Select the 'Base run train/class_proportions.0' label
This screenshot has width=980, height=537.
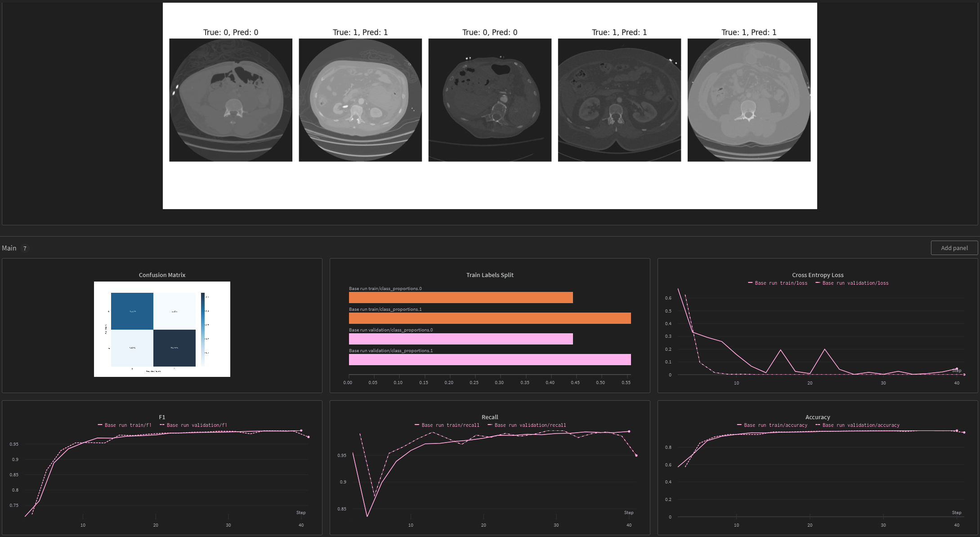point(385,289)
